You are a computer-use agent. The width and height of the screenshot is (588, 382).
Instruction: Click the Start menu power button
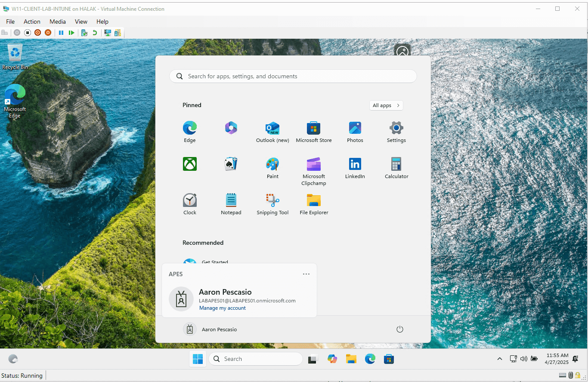[x=399, y=329]
